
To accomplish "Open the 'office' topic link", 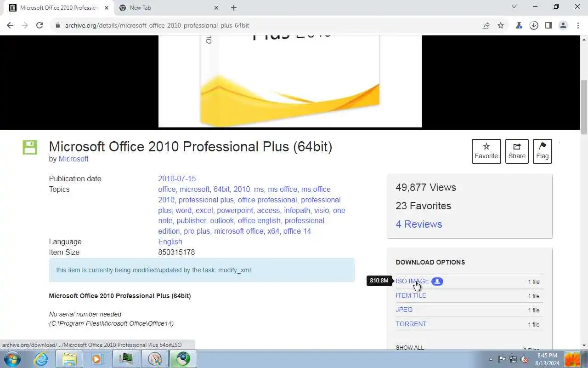I will tap(167, 189).
